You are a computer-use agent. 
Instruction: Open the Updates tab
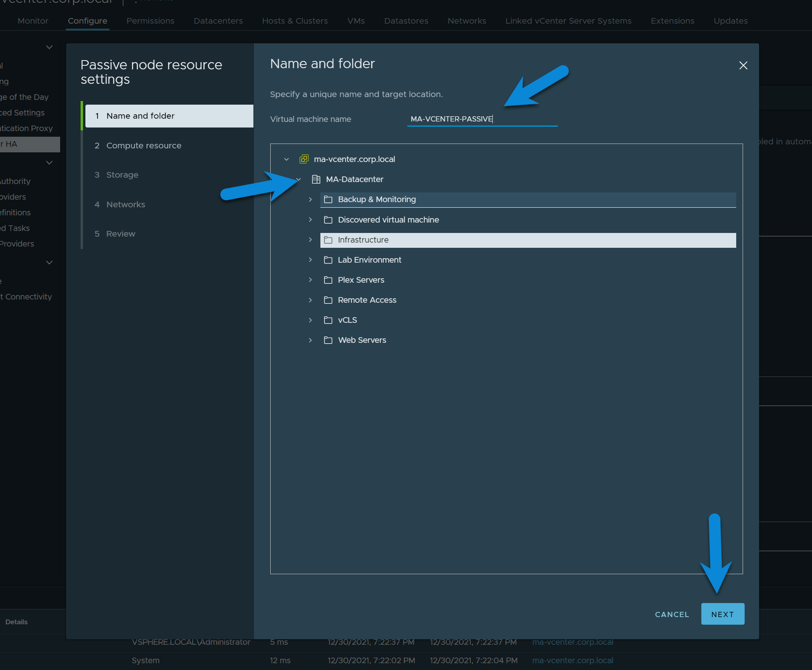coord(731,21)
